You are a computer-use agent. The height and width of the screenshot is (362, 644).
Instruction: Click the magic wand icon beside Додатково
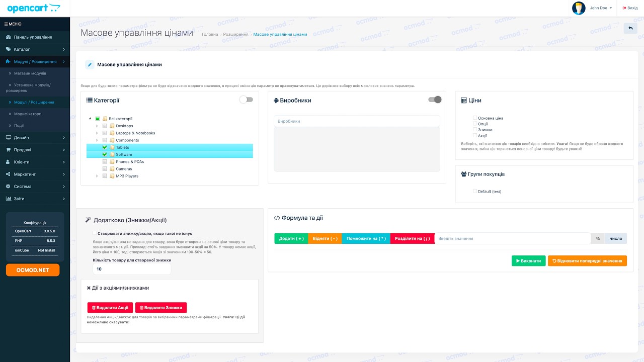pos(88,220)
